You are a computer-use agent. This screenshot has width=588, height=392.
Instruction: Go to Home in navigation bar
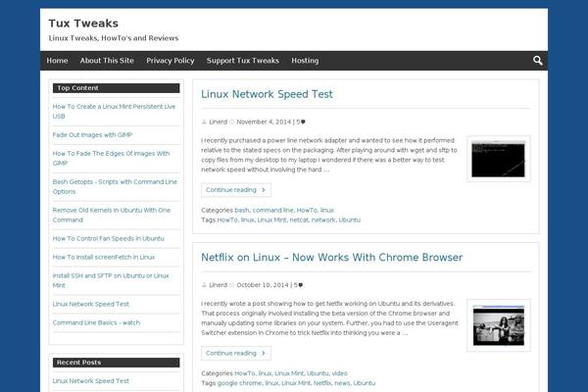coord(57,61)
